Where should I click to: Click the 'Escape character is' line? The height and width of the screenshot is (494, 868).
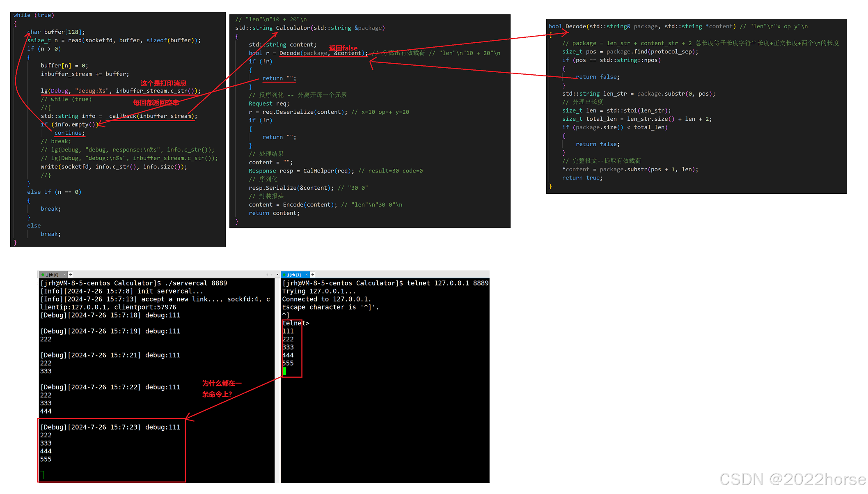tap(330, 307)
